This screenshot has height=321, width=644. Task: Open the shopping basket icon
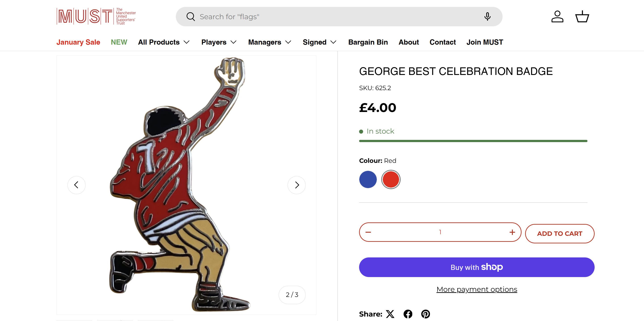point(582,17)
